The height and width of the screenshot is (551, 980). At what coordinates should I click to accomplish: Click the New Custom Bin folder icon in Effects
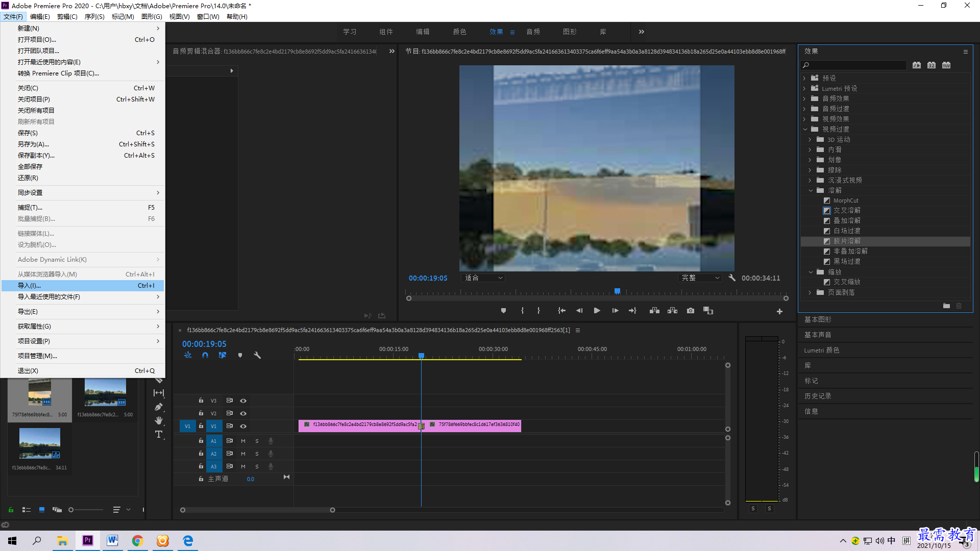(946, 306)
